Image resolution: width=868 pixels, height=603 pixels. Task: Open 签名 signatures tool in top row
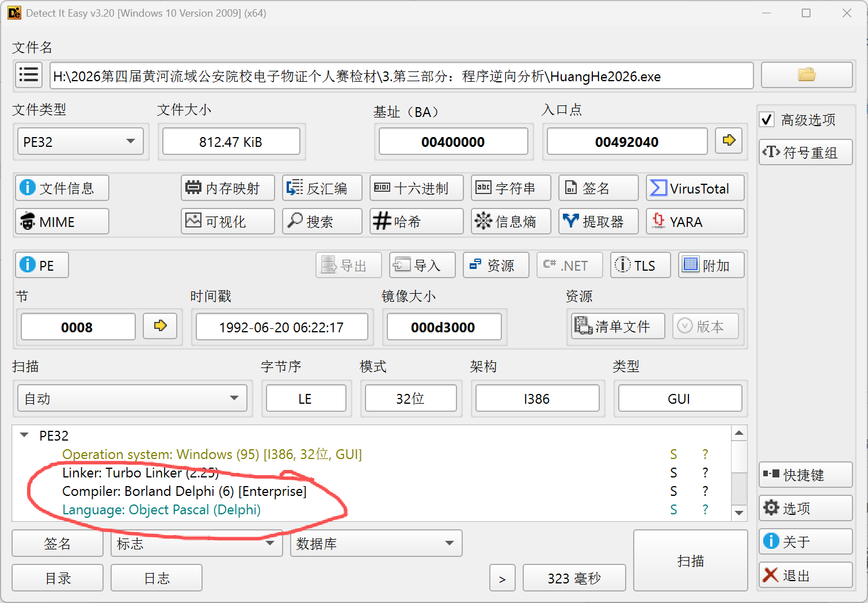599,188
